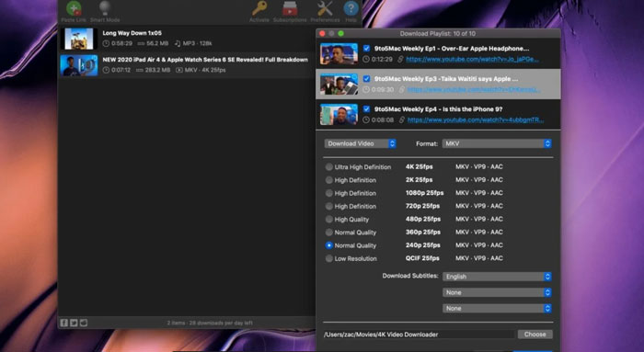Click the link icon beside Ep4 URL
The height and width of the screenshot is (352, 644).
coord(402,119)
